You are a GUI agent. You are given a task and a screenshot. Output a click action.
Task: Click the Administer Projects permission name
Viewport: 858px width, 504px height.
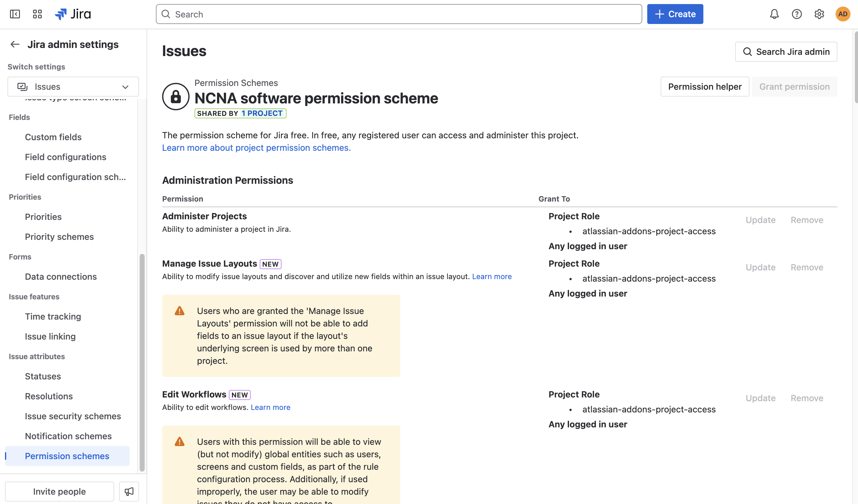204,216
